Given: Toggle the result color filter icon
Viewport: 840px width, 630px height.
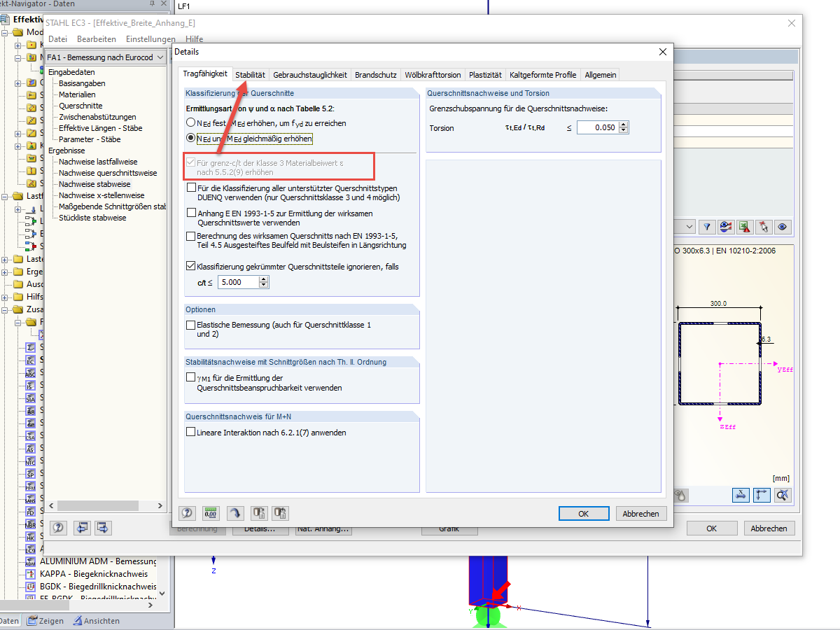Looking at the screenshot, I should 726,227.
